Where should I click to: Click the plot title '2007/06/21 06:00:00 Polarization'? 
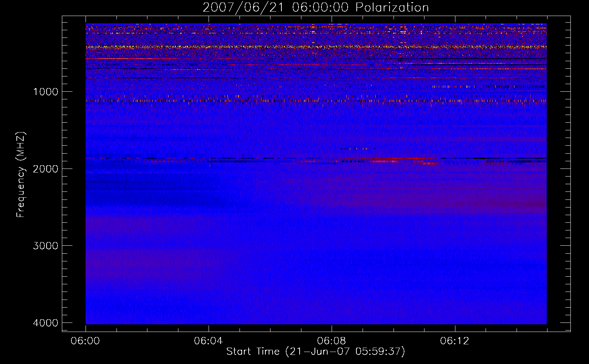tap(316, 8)
